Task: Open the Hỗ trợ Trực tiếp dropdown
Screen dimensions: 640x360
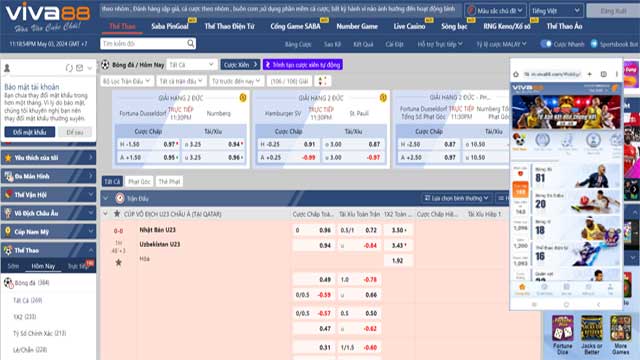Action: [x=440, y=44]
